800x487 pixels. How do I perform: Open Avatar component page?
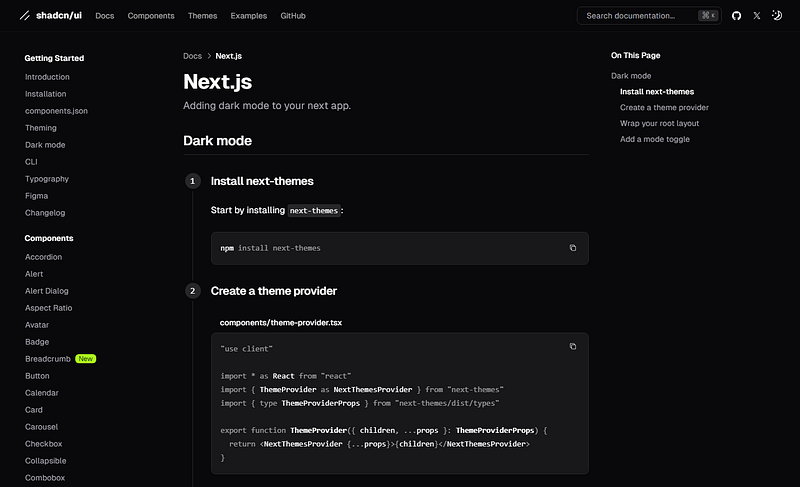click(37, 325)
